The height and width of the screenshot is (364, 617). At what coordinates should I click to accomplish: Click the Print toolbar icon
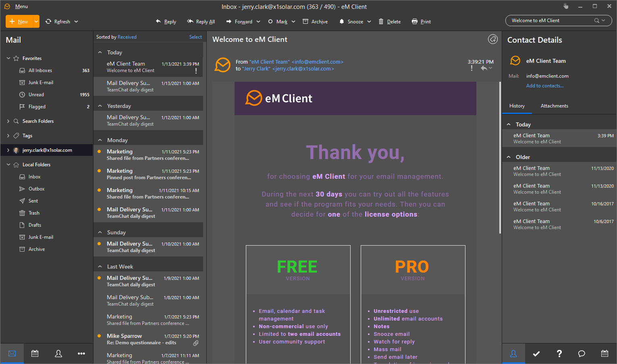421,22
